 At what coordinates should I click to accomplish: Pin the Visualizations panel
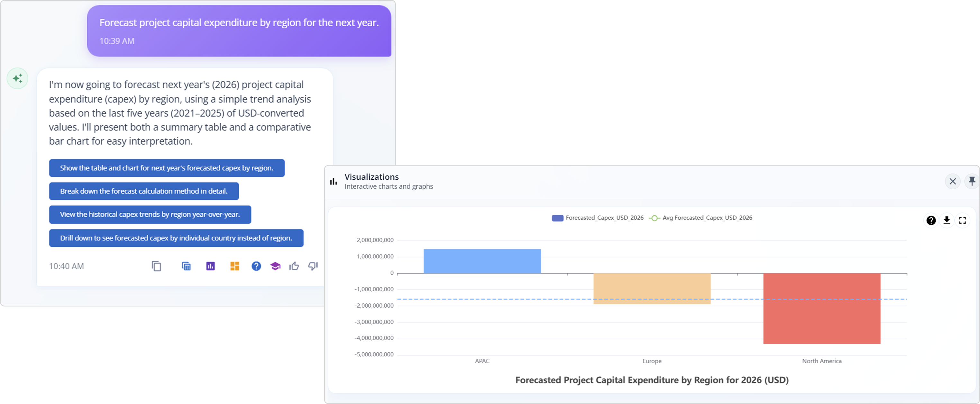972,181
